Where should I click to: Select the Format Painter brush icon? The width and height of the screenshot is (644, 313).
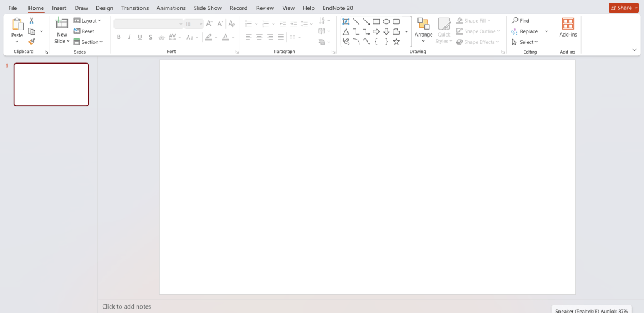click(x=31, y=42)
